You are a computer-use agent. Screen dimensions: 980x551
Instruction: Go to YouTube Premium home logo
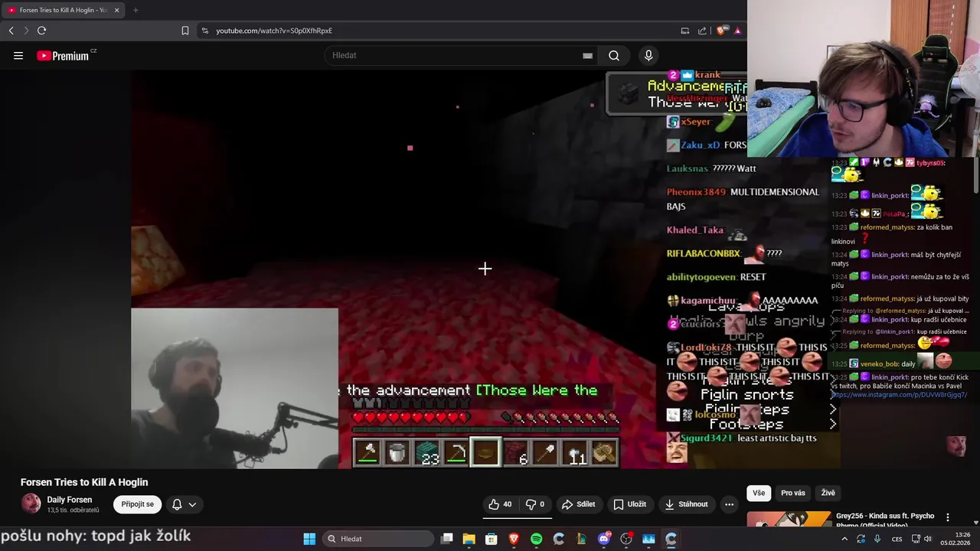(63, 55)
